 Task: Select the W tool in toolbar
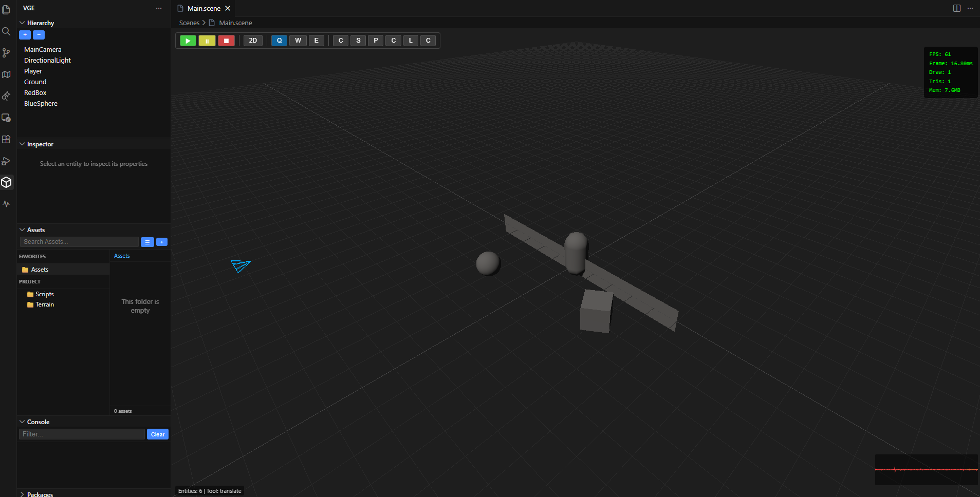click(298, 41)
